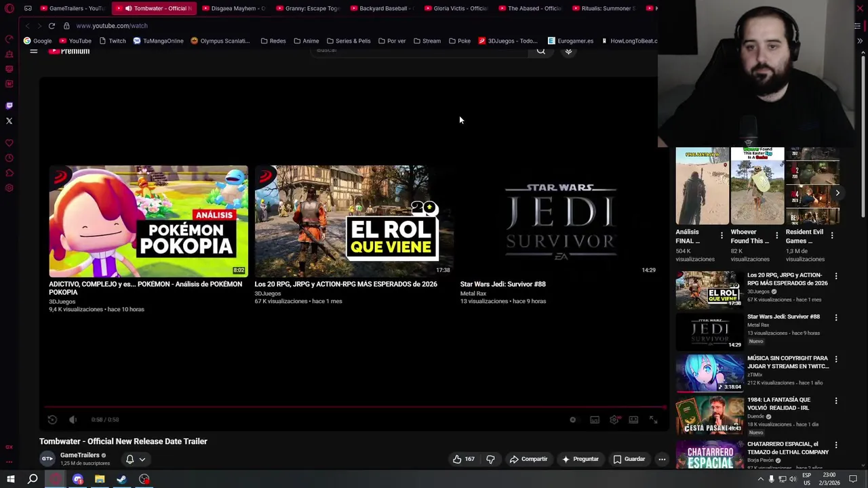Switch to the Ritualis: Summoner tab
Screen dimensions: 868x488
[604, 8]
